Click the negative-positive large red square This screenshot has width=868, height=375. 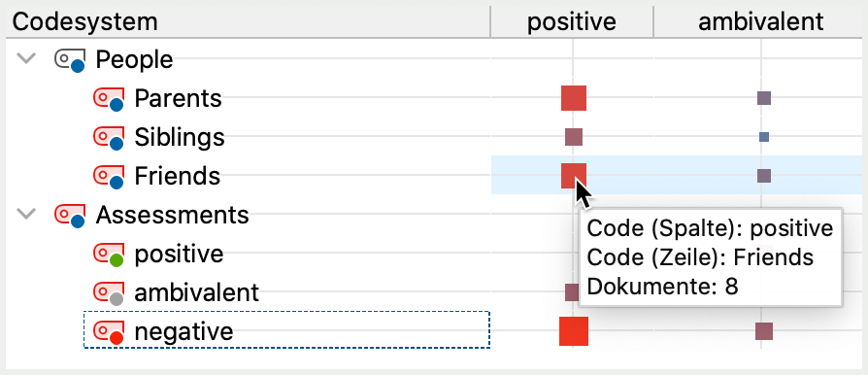click(574, 331)
